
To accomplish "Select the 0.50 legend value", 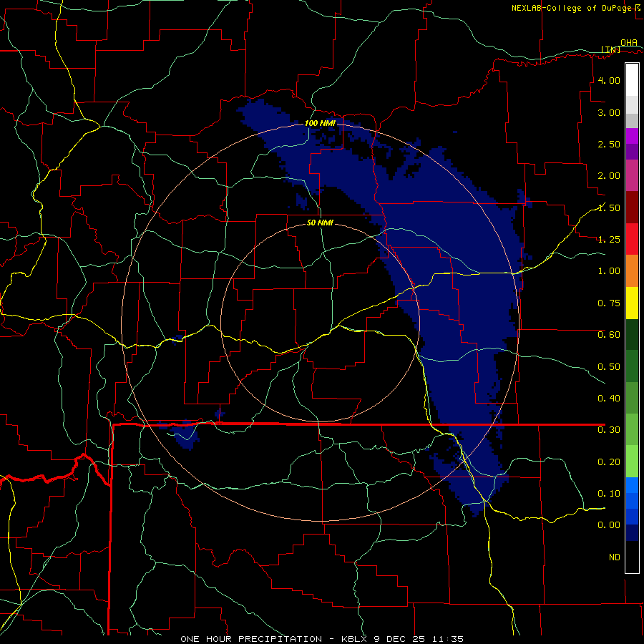I will (609, 367).
